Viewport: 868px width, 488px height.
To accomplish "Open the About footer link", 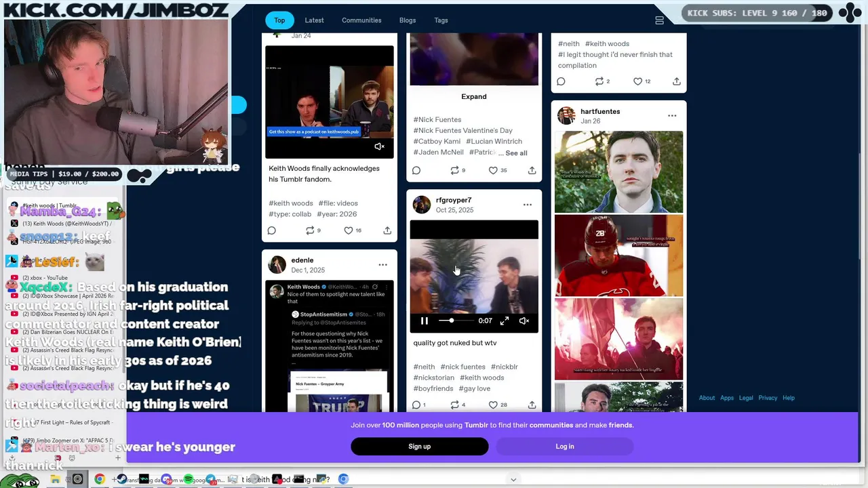I will pos(707,398).
